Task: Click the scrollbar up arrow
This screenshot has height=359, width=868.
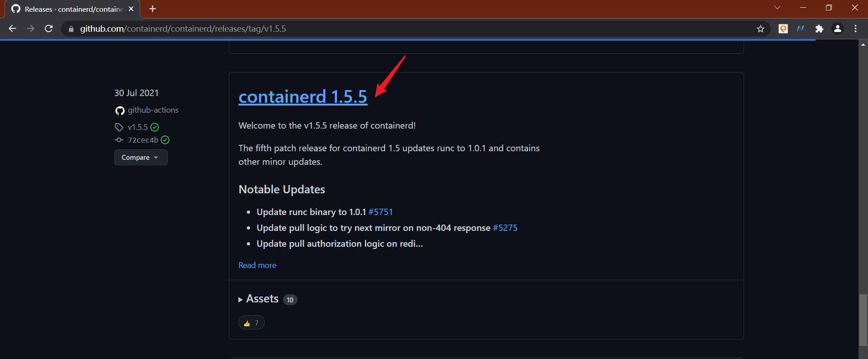Action: coord(863,44)
